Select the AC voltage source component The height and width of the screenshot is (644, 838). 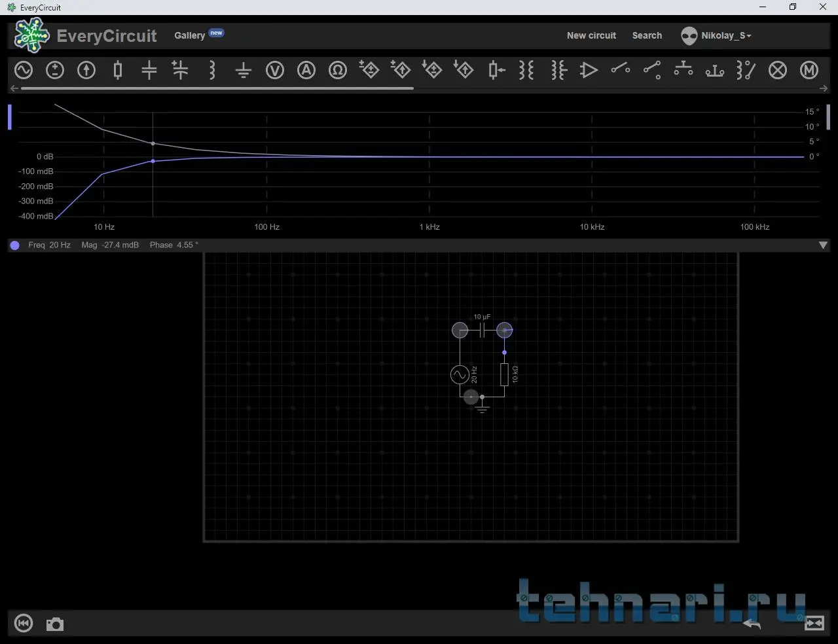[x=24, y=70]
